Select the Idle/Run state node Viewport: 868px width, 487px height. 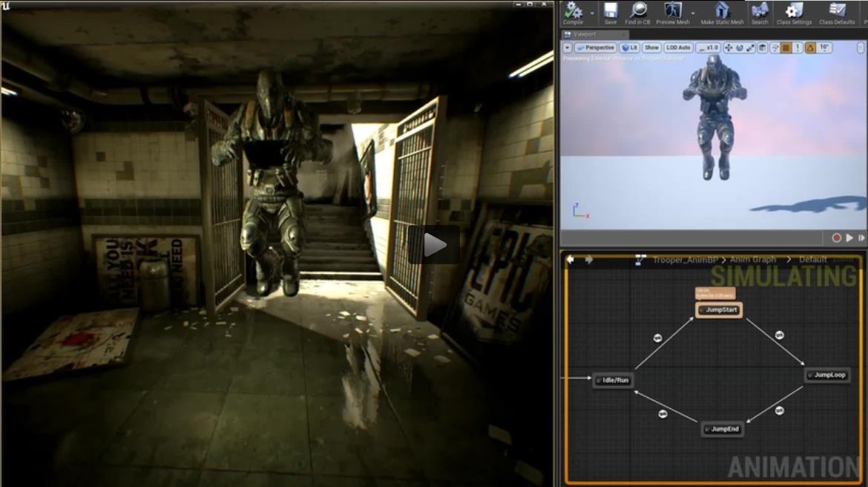click(x=612, y=380)
